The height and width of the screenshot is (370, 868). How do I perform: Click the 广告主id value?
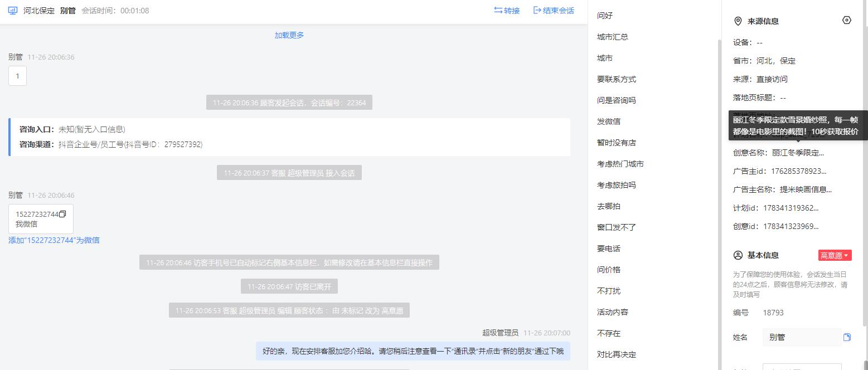(800, 171)
